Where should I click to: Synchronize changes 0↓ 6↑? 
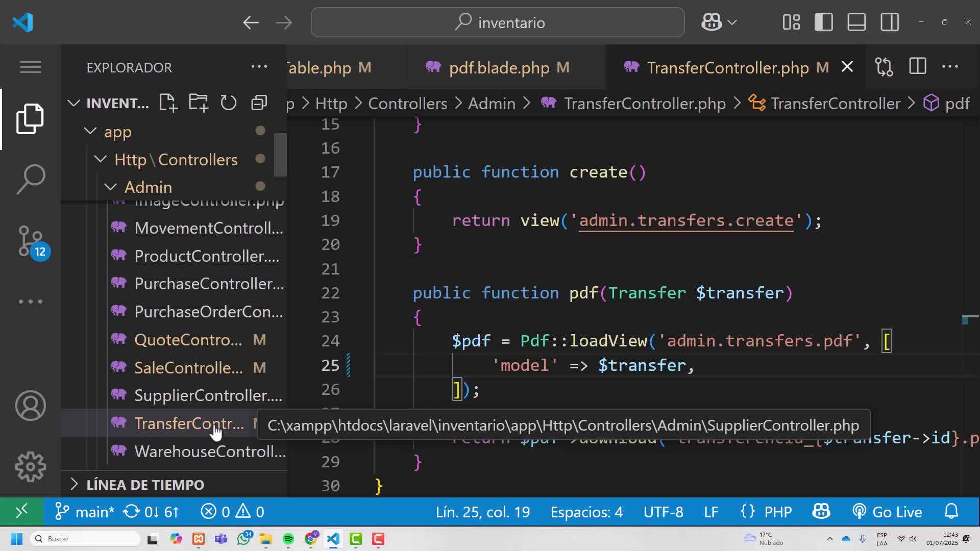point(151,512)
